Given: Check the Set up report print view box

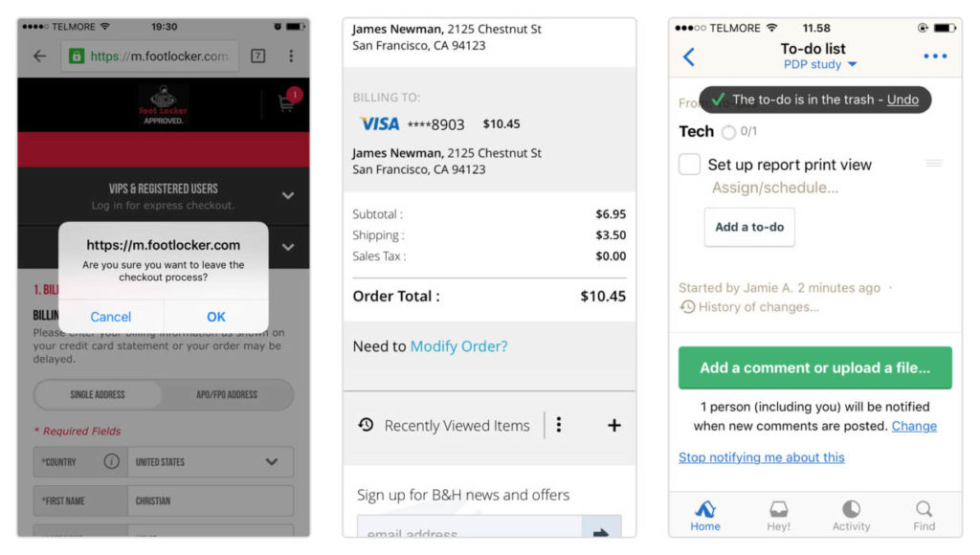Looking at the screenshot, I should pos(689,165).
